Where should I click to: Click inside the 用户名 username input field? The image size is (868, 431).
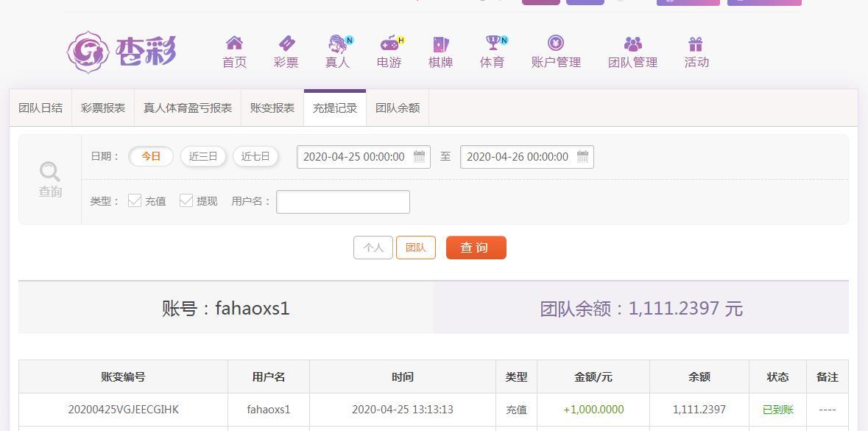(342, 201)
